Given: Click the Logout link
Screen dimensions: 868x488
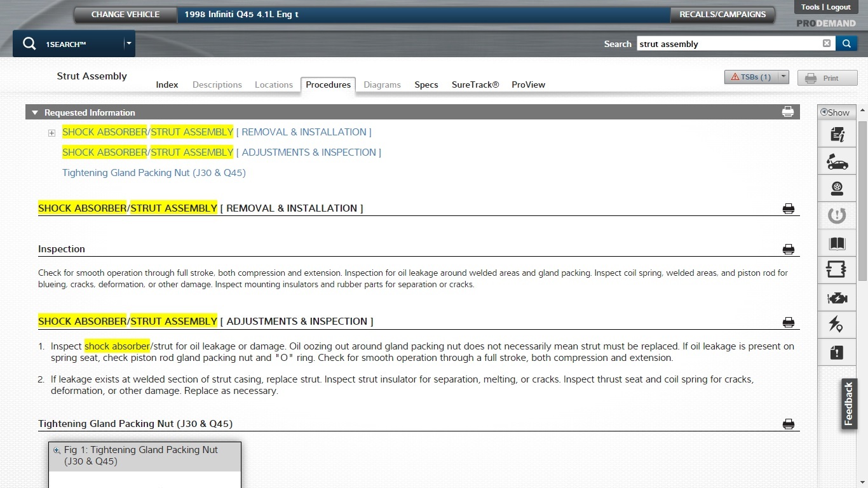Looking at the screenshot, I should [839, 7].
